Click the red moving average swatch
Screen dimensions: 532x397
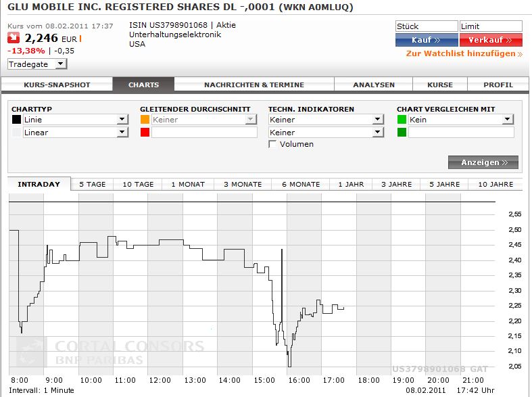[x=145, y=133]
